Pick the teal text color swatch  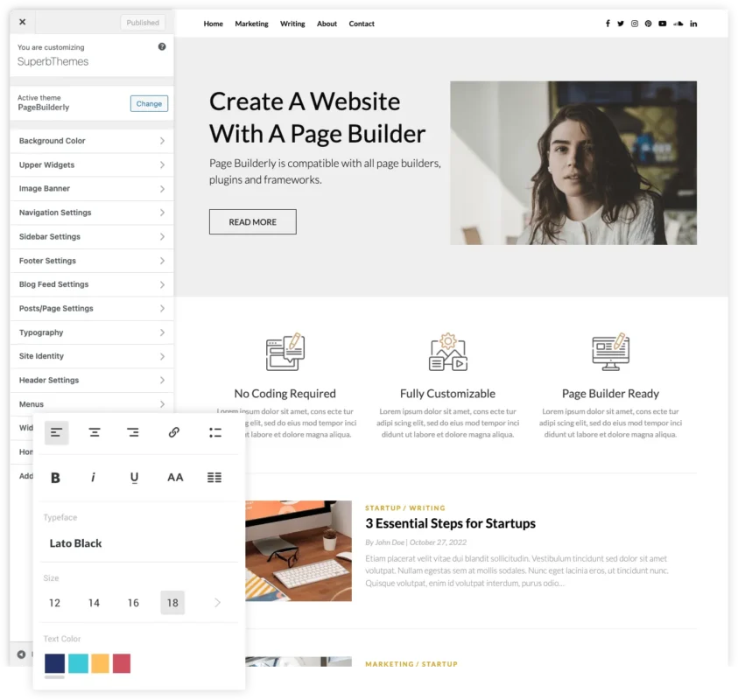tap(80, 663)
